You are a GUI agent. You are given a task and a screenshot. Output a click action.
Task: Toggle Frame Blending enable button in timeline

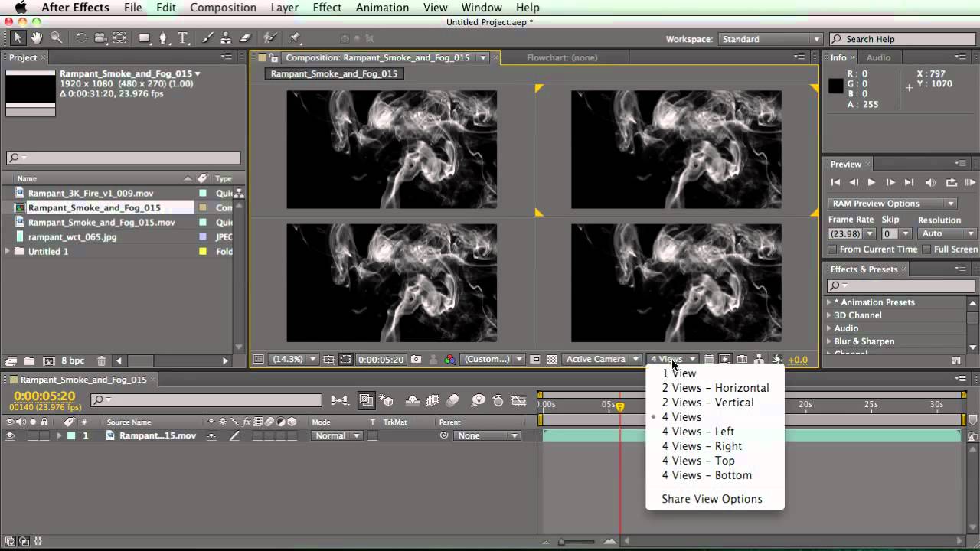coord(433,400)
